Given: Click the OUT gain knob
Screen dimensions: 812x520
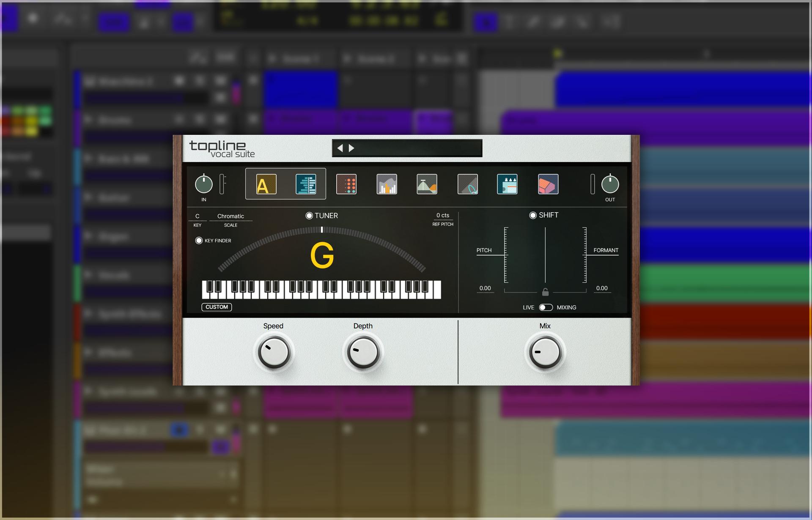Looking at the screenshot, I should pyautogui.click(x=610, y=184).
